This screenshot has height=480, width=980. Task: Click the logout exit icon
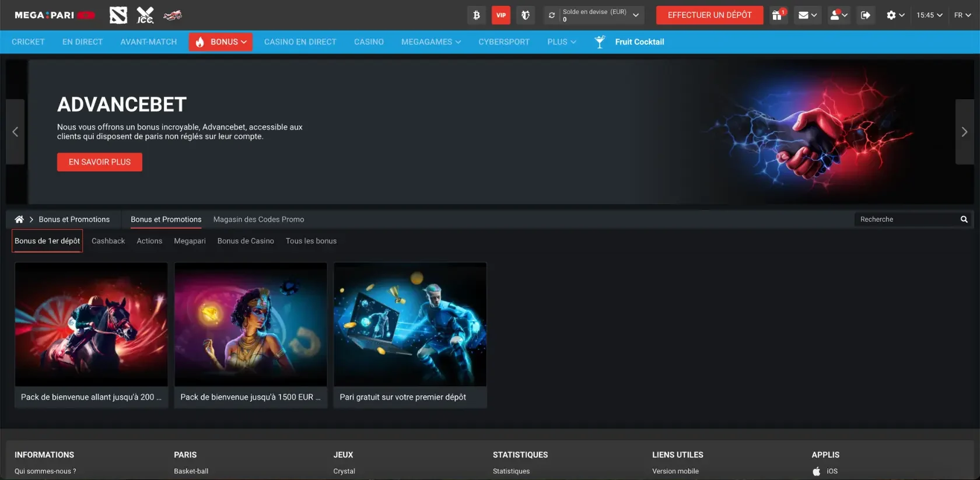coord(866,15)
